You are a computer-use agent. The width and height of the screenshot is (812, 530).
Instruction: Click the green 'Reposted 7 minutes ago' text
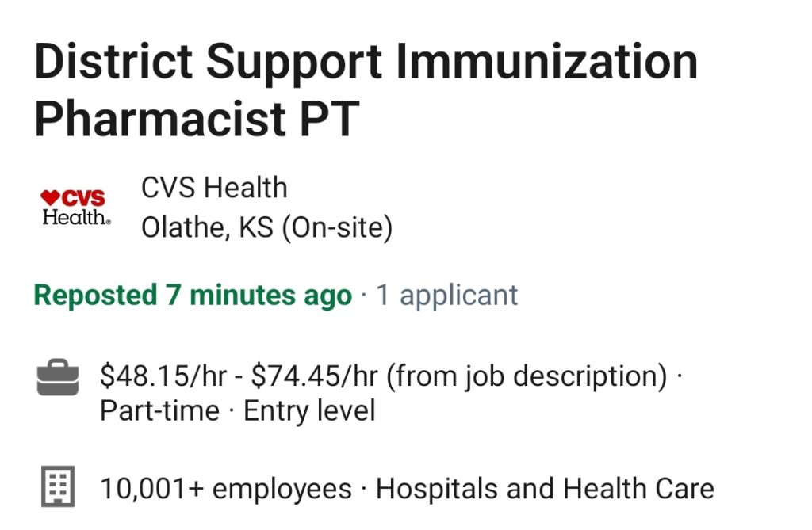(x=193, y=296)
